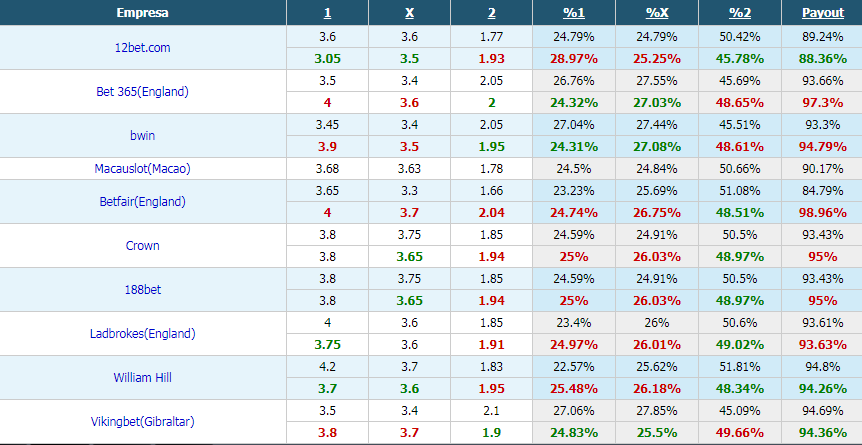Select 12bet.com current home odds 3.05

pyautogui.click(x=327, y=59)
